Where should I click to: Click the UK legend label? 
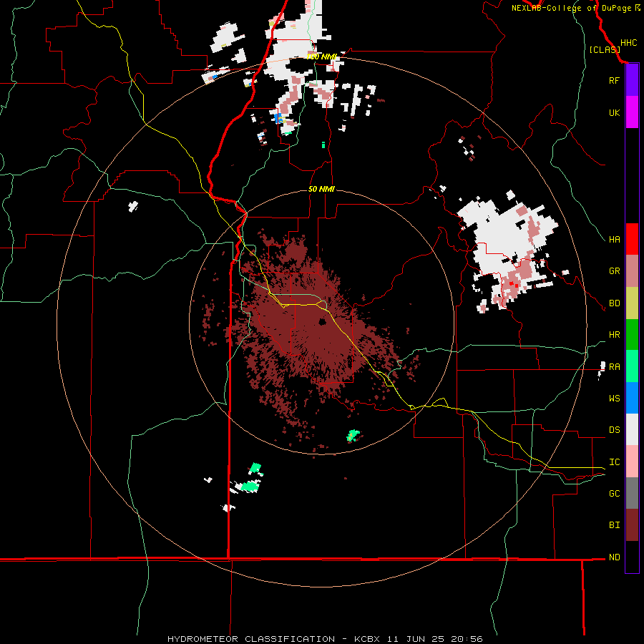click(x=614, y=112)
